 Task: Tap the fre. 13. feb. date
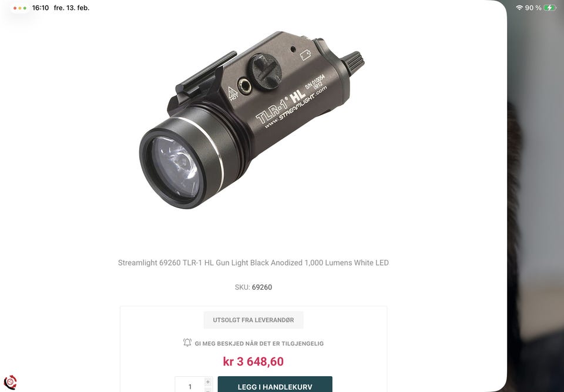72,8
